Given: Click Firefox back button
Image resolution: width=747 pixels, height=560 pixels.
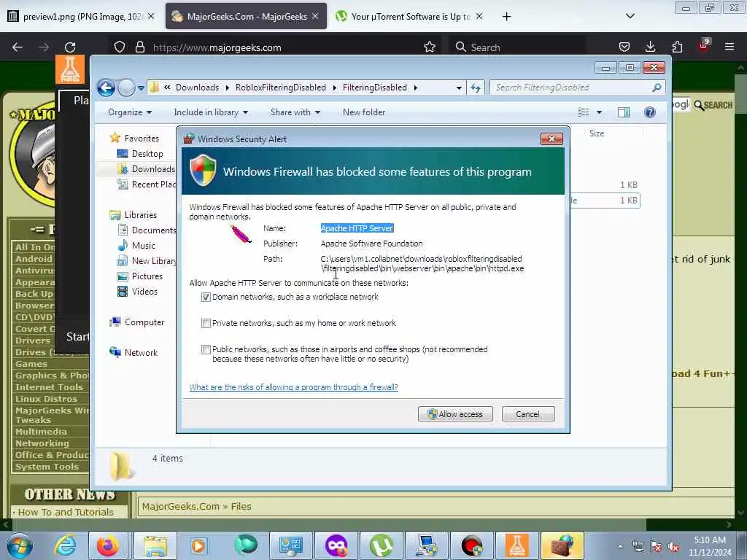Looking at the screenshot, I should 18,47.
